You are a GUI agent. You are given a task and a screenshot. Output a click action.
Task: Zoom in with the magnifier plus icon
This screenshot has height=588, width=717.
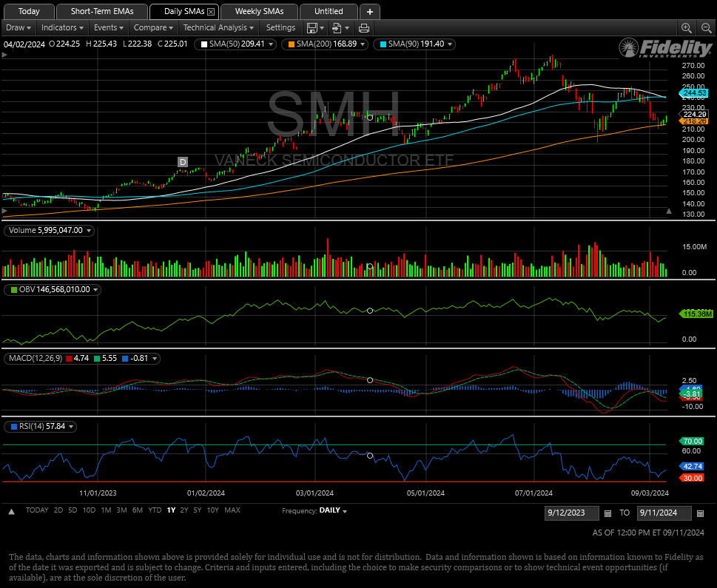[686, 28]
